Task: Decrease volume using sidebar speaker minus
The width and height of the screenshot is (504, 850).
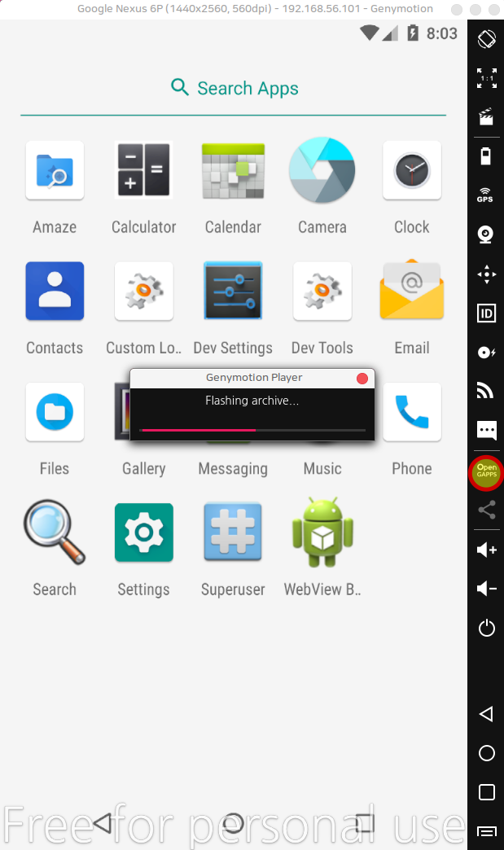Action: tap(486, 589)
